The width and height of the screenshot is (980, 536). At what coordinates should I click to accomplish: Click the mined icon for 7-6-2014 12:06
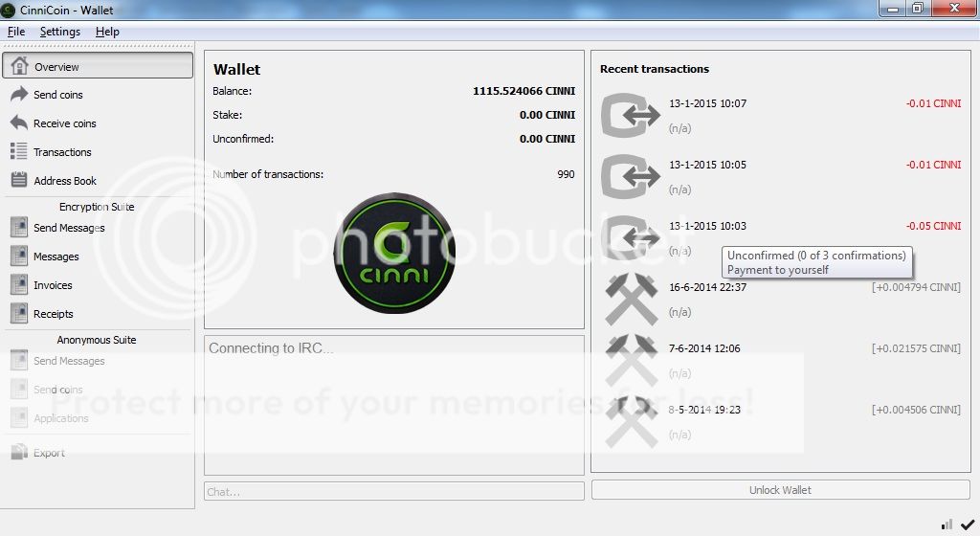632,360
